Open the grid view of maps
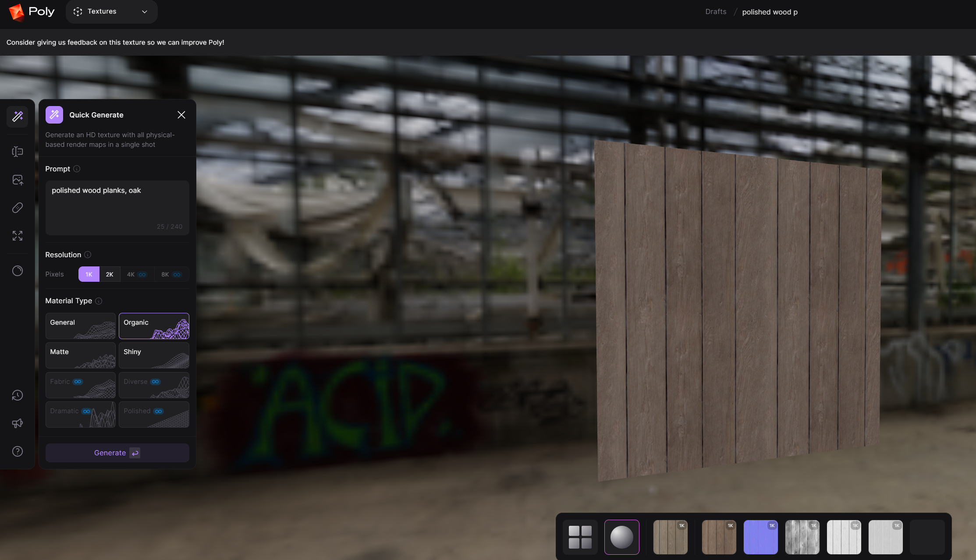This screenshot has height=560, width=976. point(580,537)
